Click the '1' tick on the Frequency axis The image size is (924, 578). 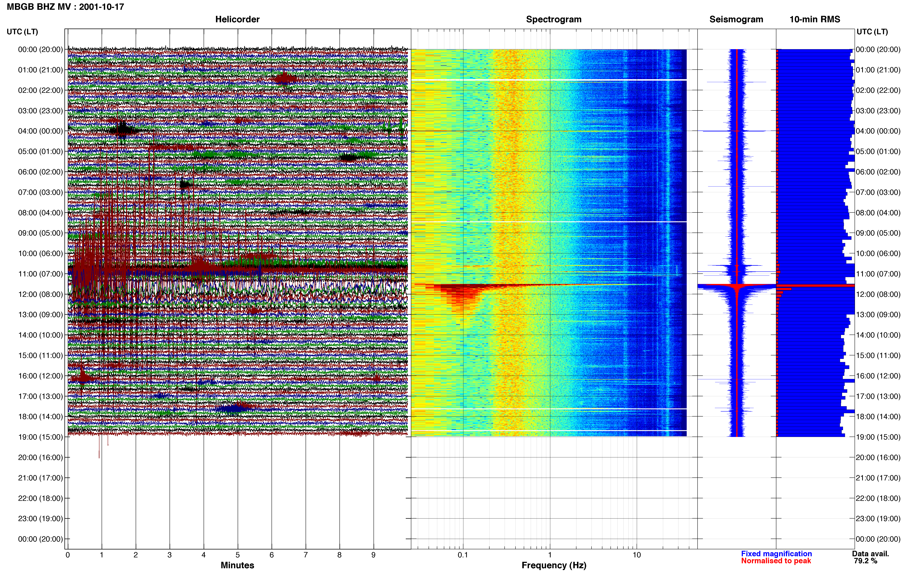pyautogui.click(x=550, y=555)
